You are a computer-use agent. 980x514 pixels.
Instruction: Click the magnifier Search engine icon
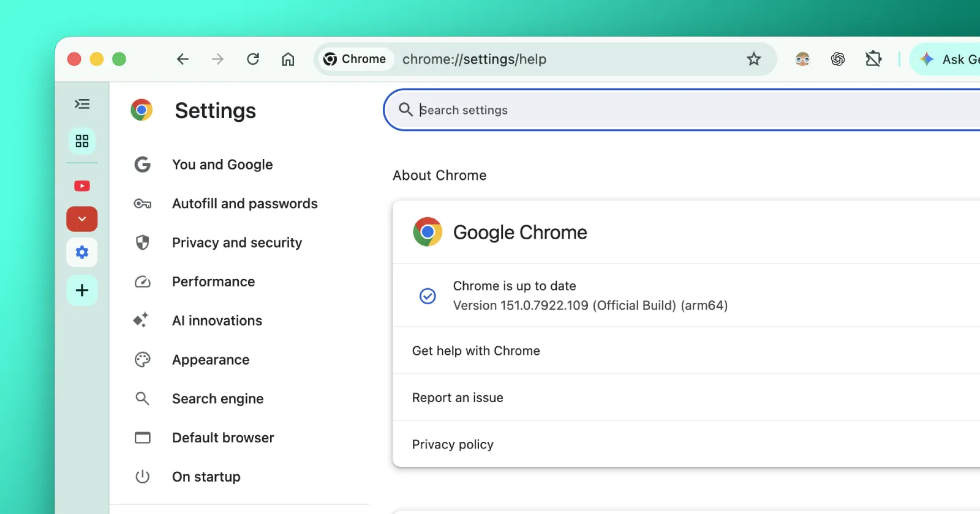142,399
